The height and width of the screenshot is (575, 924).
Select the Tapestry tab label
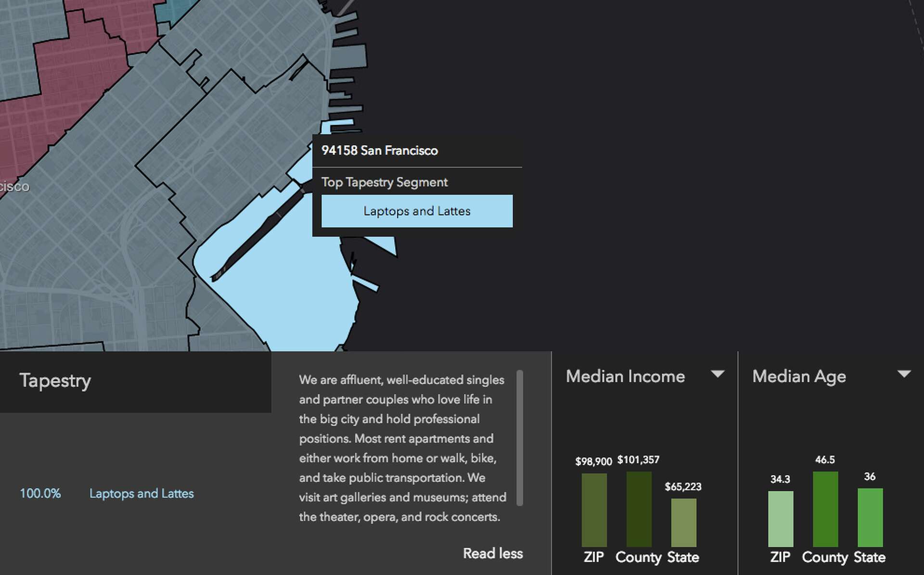55,381
